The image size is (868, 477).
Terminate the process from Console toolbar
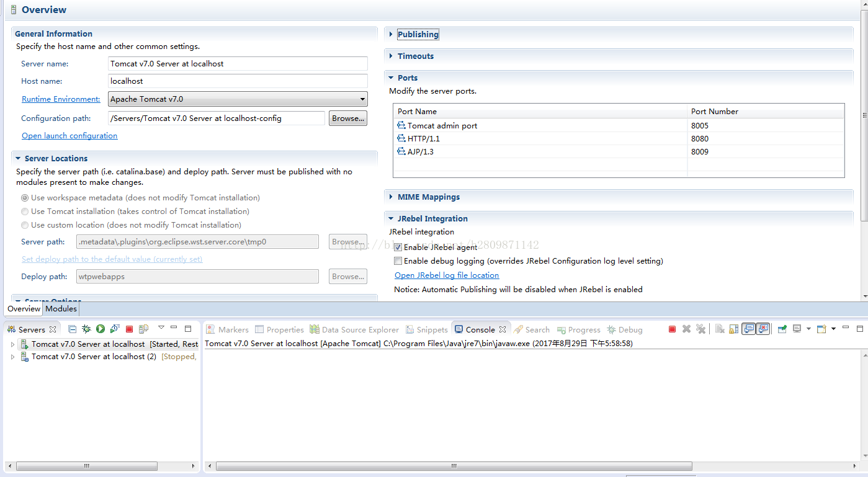point(672,329)
